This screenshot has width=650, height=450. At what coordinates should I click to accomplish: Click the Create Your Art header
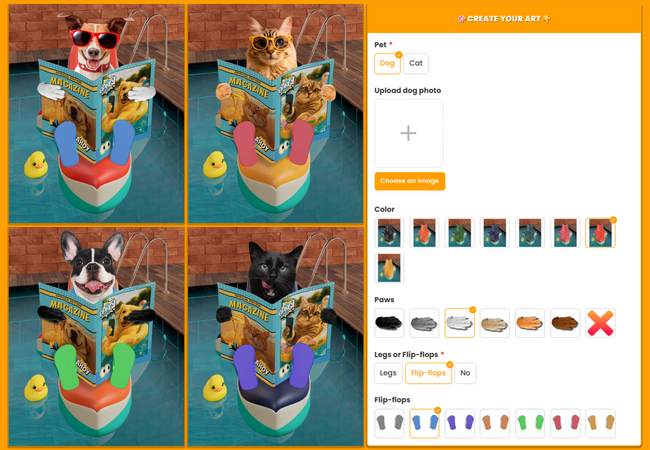point(504,19)
